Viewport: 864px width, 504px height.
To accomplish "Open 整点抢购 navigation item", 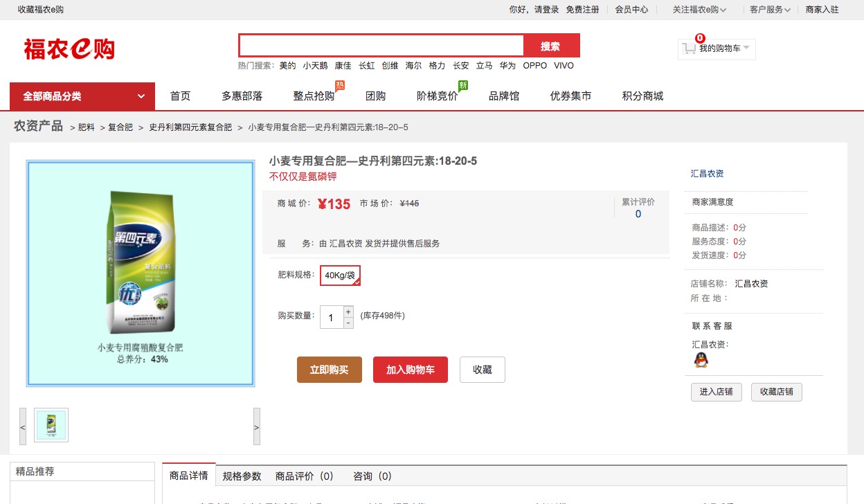I will 314,96.
